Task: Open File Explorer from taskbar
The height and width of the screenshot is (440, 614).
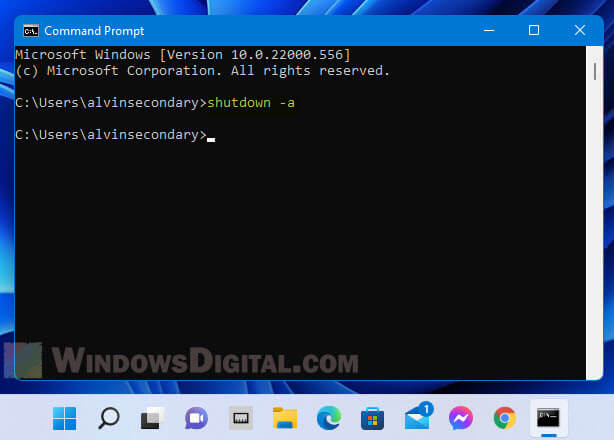Action: coord(285,418)
